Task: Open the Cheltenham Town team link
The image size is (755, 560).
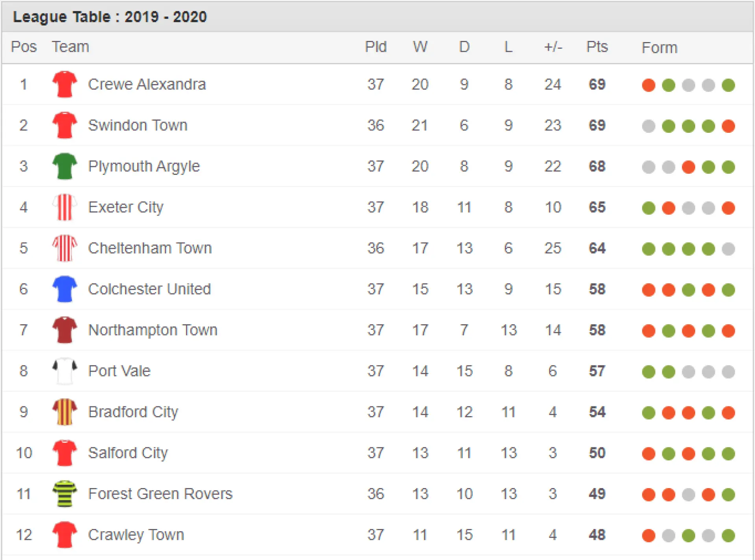Action: (150, 248)
